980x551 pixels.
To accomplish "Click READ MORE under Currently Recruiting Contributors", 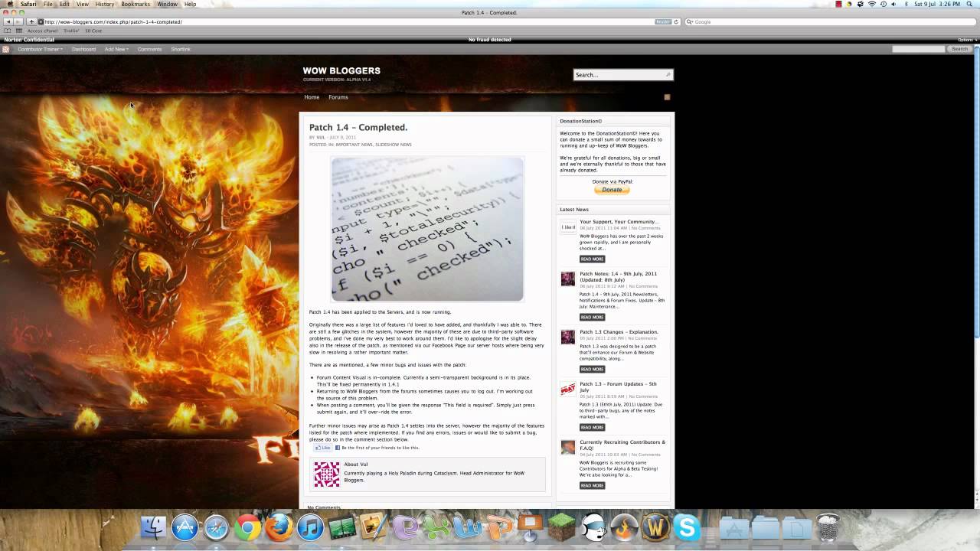I will 592,485.
